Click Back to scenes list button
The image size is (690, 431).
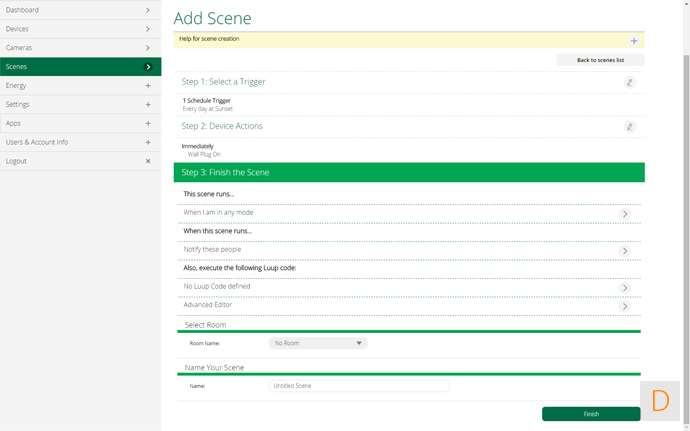click(x=600, y=60)
